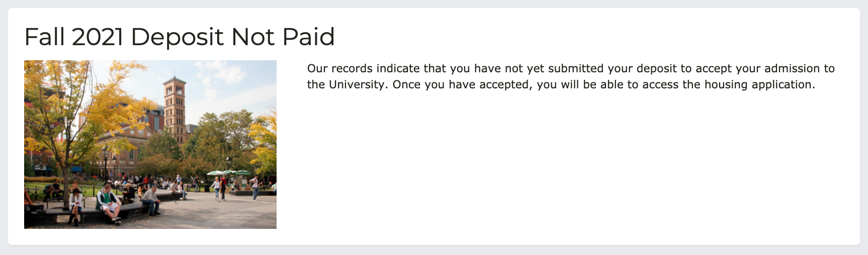Click the deposit notice paragraph text

point(570,76)
